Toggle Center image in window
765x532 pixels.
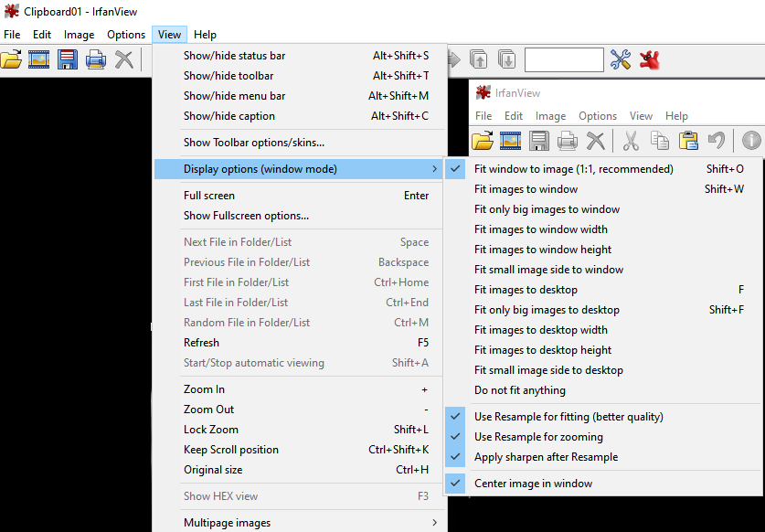(603, 484)
